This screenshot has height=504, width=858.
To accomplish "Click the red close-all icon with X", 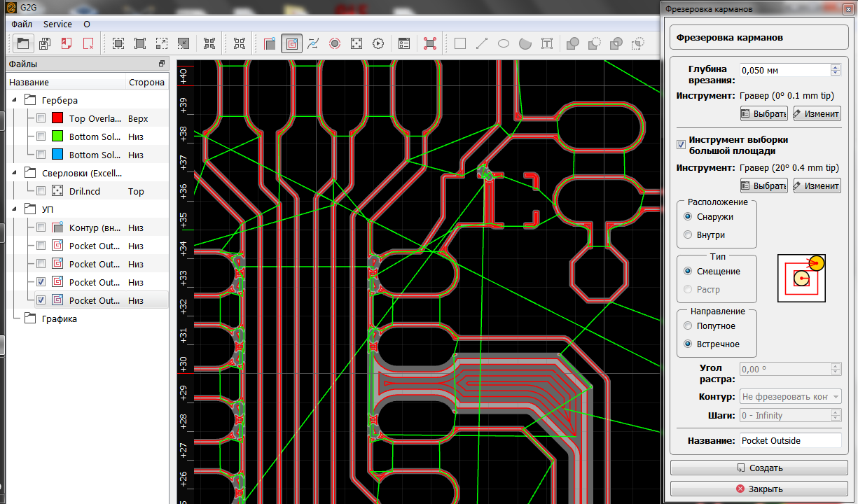I will coord(88,43).
